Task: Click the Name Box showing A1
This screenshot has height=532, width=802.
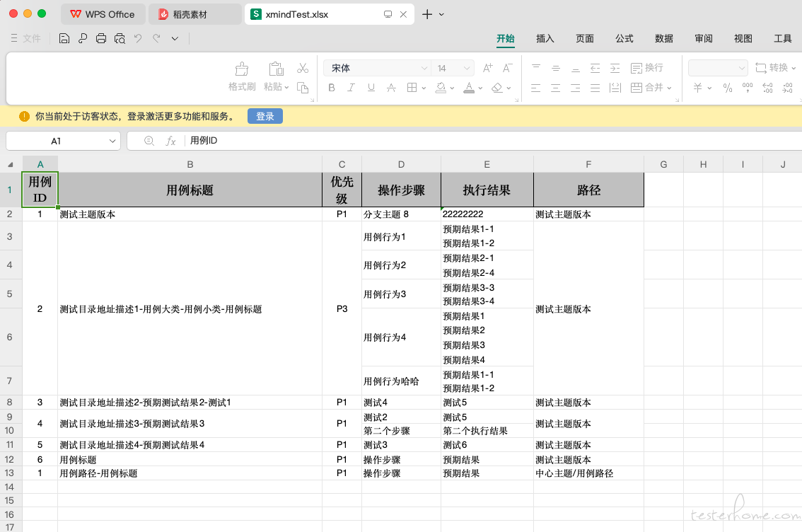Action: coord(64,141)
